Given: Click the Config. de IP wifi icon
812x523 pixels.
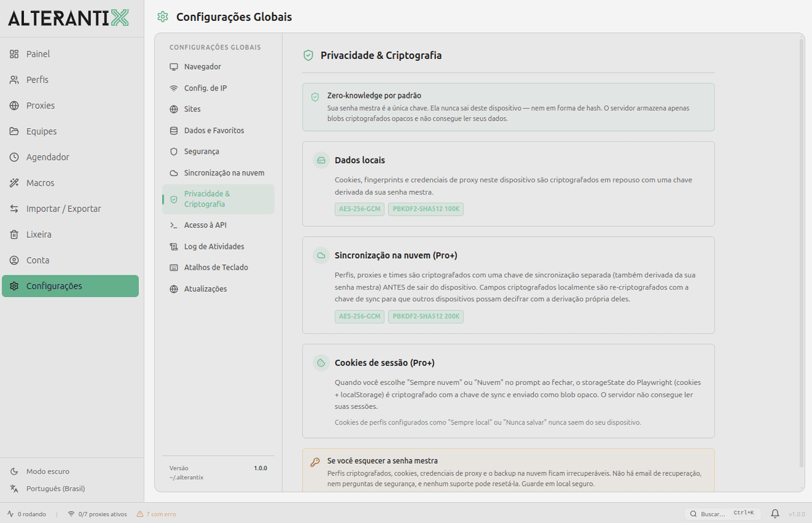Looking at the screenshot, I should tap(174, 88).
